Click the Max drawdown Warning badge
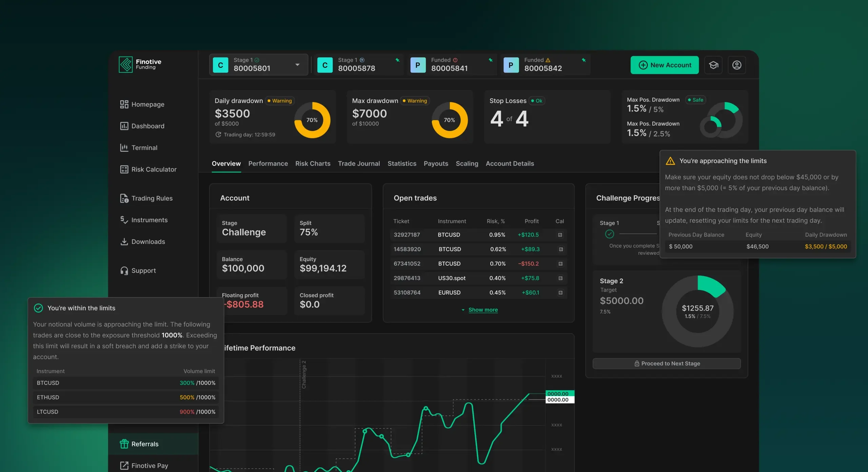Screen dimensions: 868x472 [415, 101]
